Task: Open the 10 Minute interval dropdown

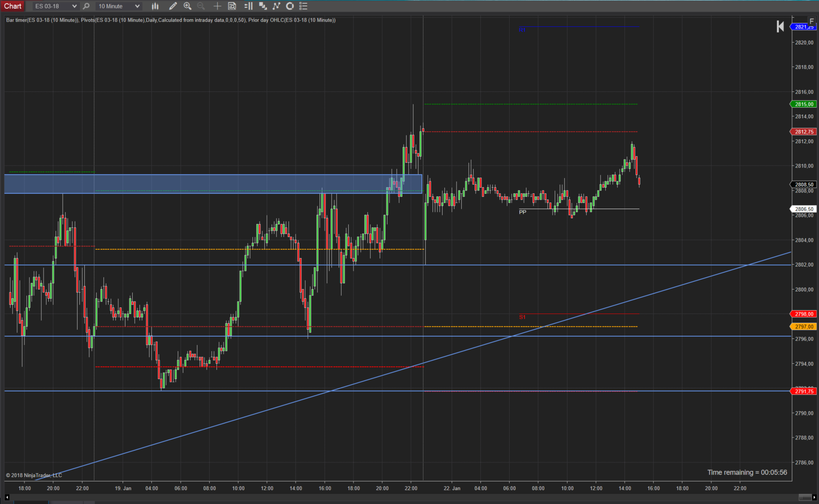Action: coord(119,6)
